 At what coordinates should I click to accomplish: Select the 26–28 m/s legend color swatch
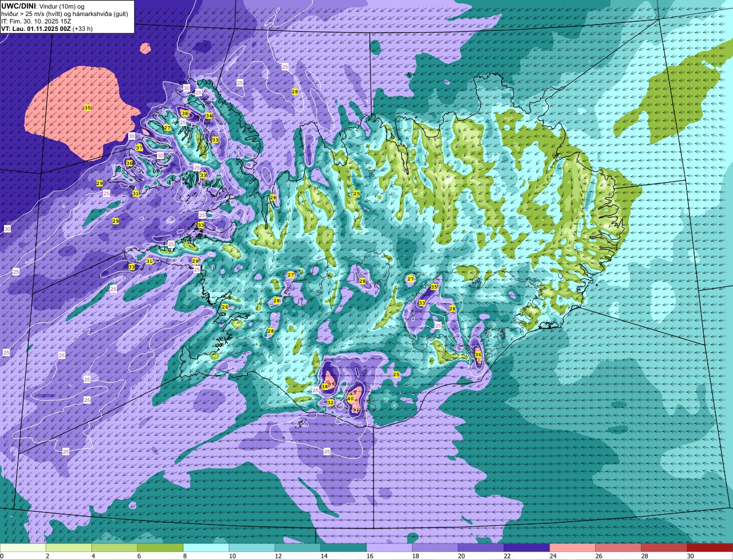coord(618,548)
